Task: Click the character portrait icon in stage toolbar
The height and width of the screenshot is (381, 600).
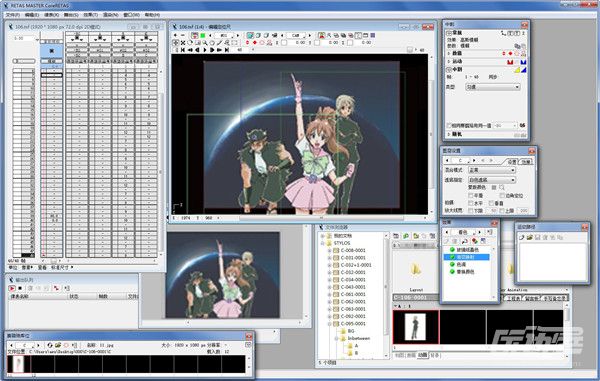Action: (321, 36)
